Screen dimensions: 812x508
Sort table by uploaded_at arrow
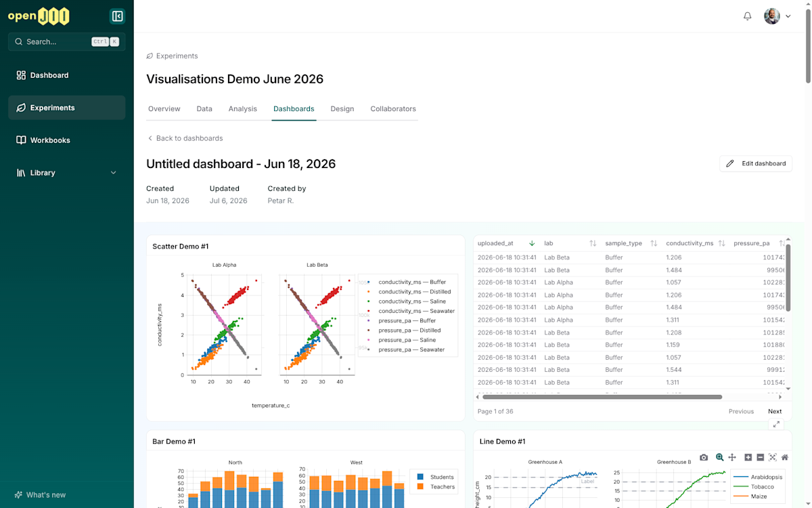pos(532,243)
